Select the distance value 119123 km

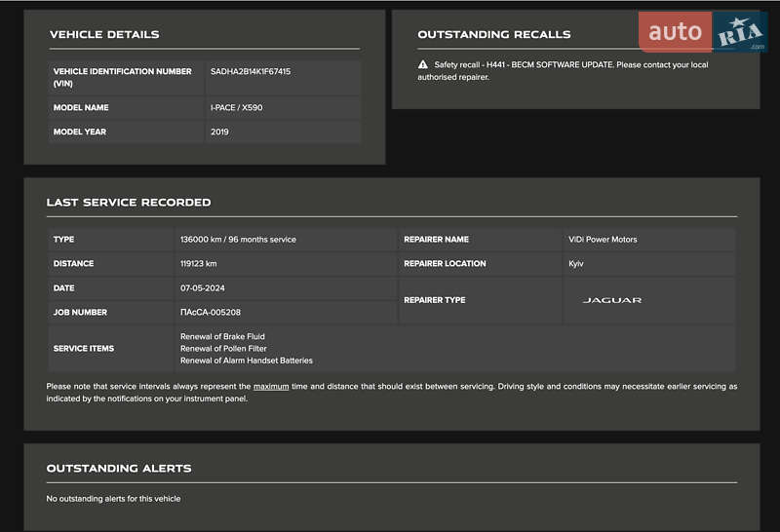click(199, 264)
